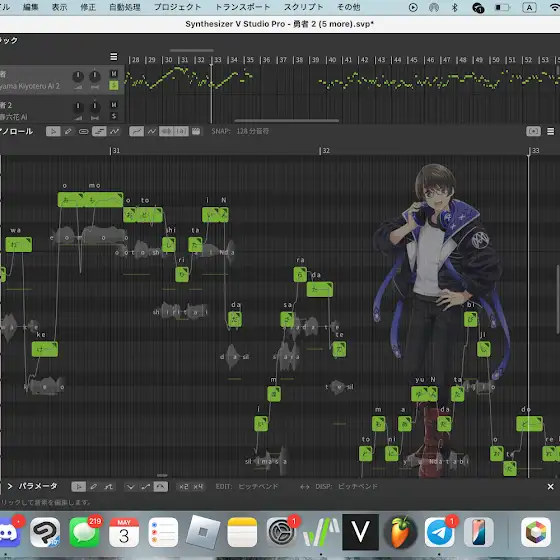
Task: Open the parameter panel down-chevron dropdown
Action: point(131,486)
